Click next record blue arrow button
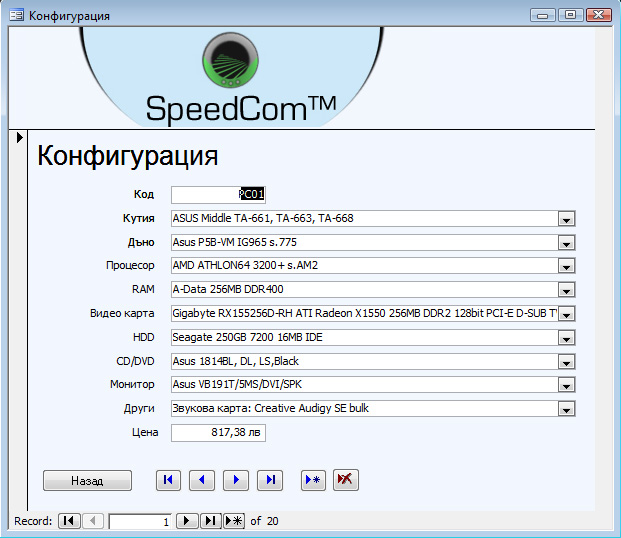The height and width of the screenshot is (538, 621). click(236, 480)
